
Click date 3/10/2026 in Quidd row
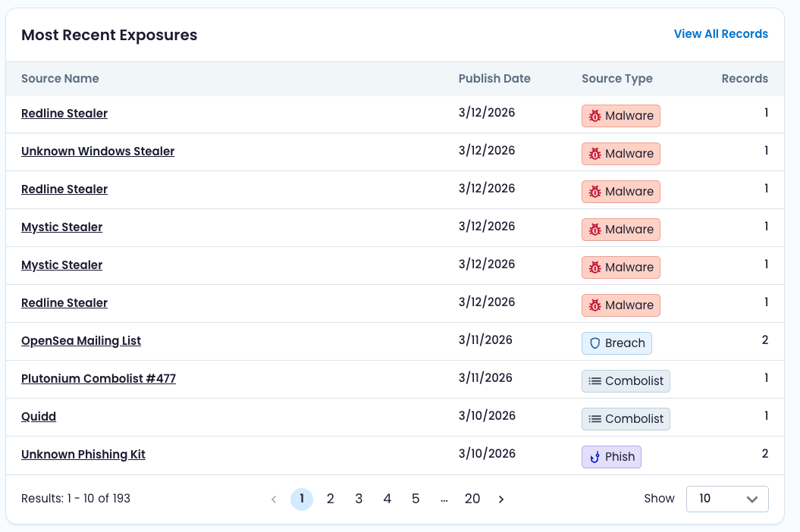(x=487, y=415)
